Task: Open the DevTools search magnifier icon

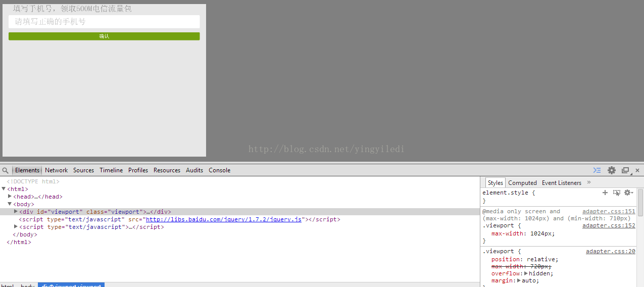Action: click(x=5, y=170)
